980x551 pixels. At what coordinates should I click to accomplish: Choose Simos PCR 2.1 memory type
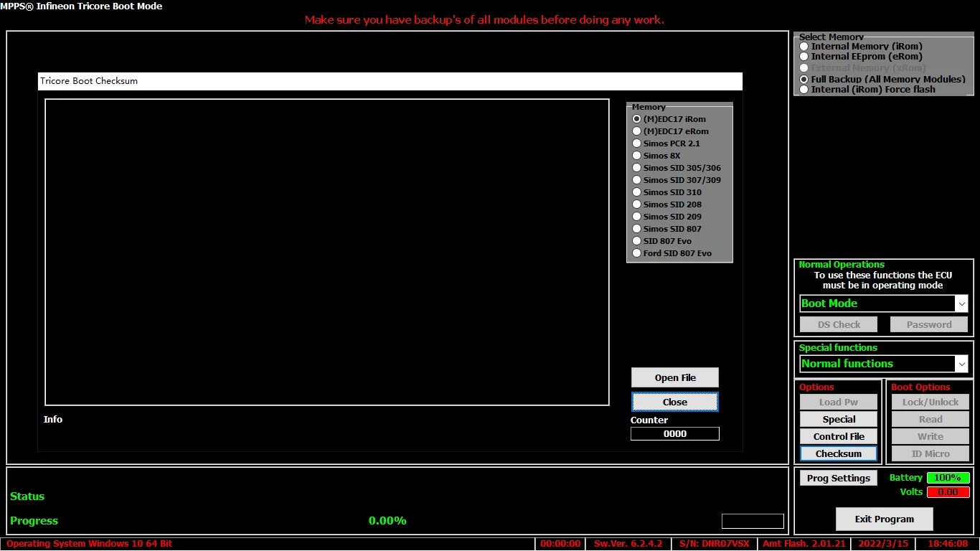click(x=637, y=143)
